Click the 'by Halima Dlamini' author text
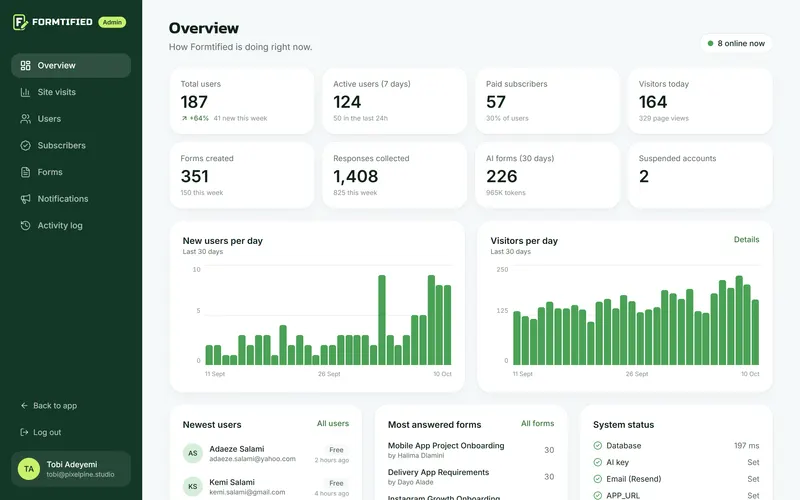 (416, 456)
